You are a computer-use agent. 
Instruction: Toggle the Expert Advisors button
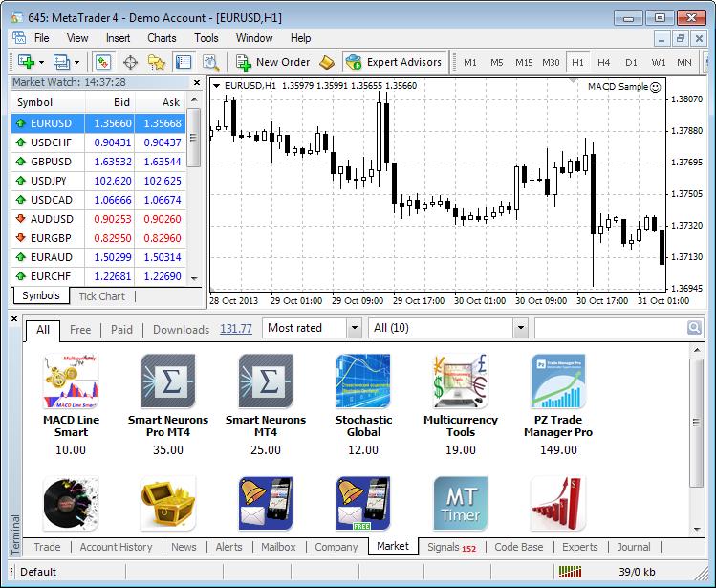click(x=394, y=62)
